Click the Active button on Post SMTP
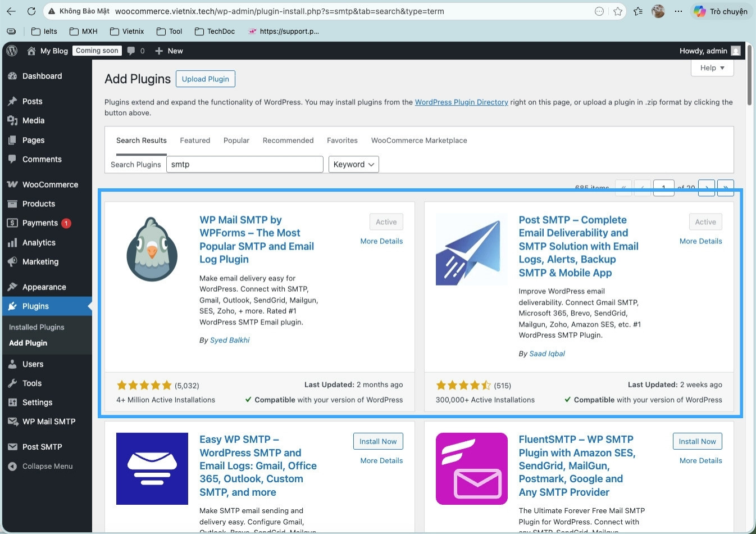This screenshot has width=756, height=534. (x=705, y=221)
